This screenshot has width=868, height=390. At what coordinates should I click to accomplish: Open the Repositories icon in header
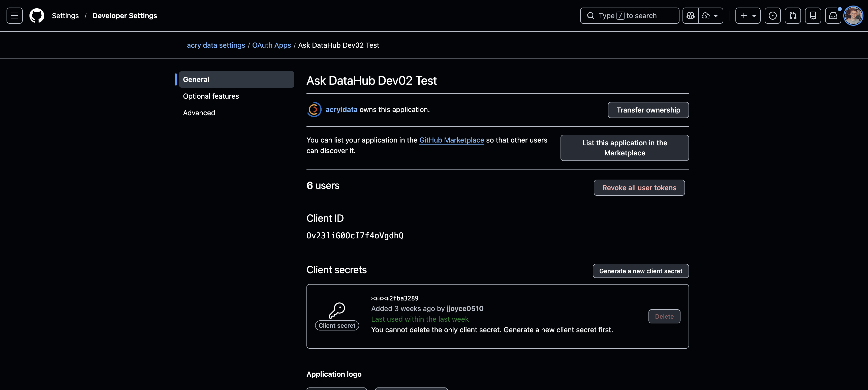813,16
